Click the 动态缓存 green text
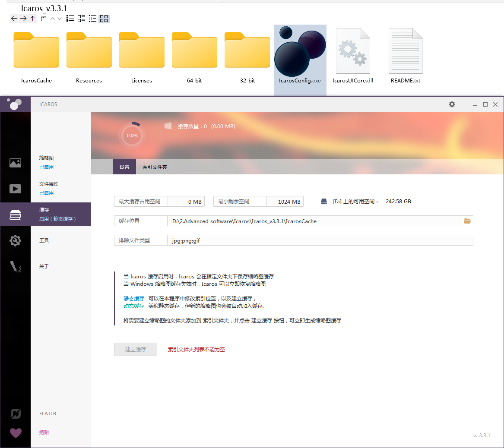504x448 pixels. tap(134, 306)
